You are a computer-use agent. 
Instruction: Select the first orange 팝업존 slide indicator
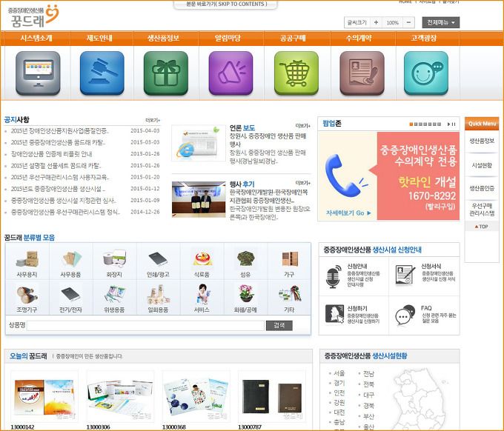pyautogui.click(x=411, y=124)
